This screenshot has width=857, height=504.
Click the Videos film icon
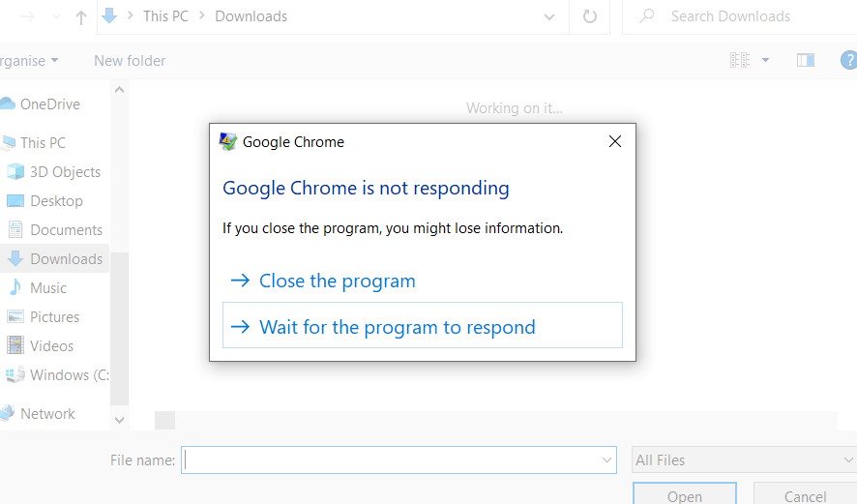15,345
